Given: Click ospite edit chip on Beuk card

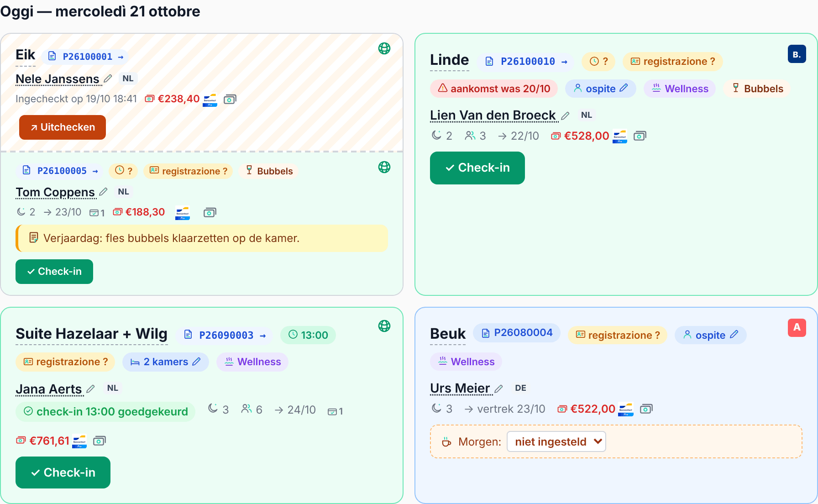Looking at the screenshot, I should (x=711, y=335).
